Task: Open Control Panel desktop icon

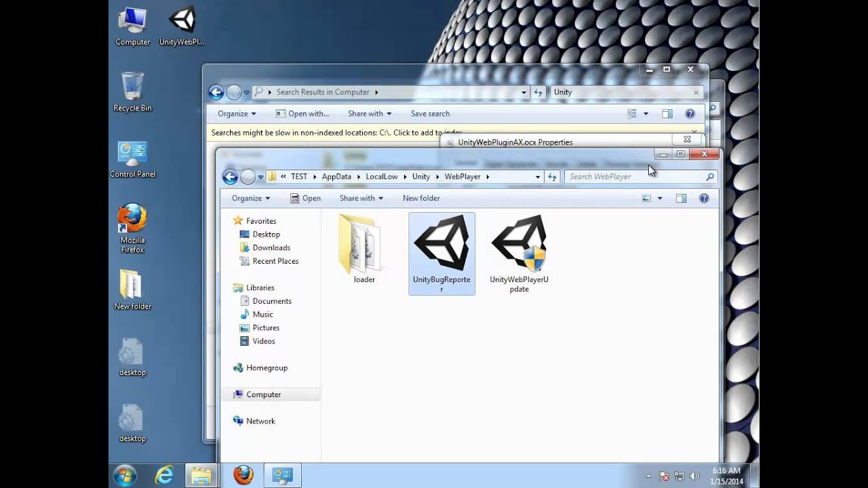Action: click(x=132, y=159)
